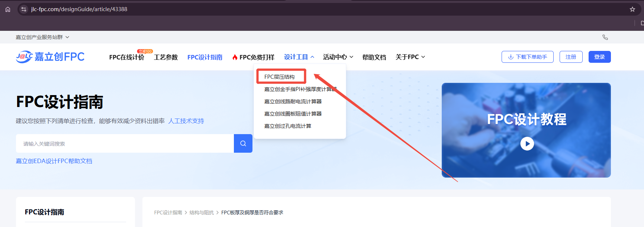Open FPC免费打样 page
644x227 pixels.
257,57
